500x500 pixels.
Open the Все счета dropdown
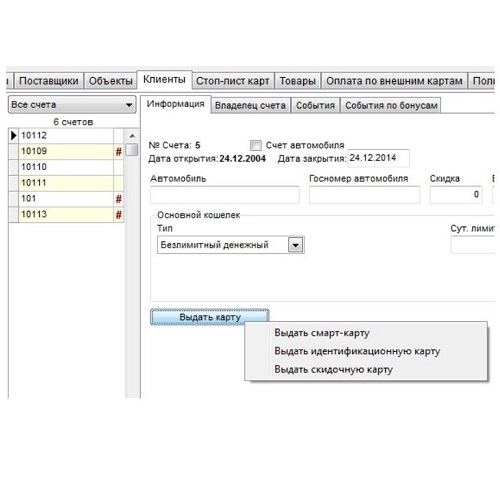click(x=72, y=105)
